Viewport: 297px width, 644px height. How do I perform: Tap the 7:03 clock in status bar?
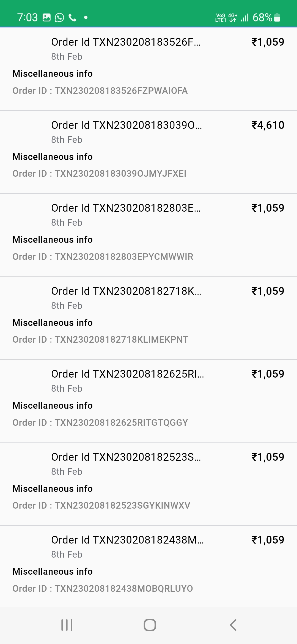(27, 18)
